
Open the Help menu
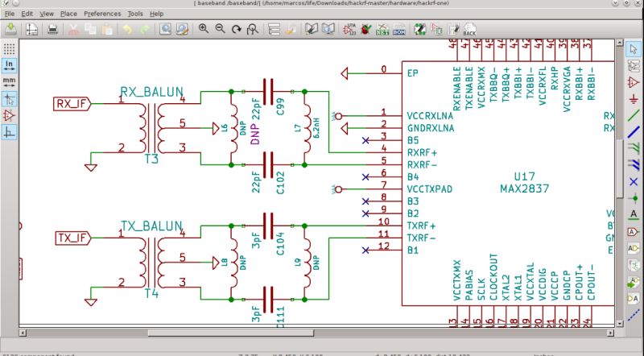tap(156, 14)
